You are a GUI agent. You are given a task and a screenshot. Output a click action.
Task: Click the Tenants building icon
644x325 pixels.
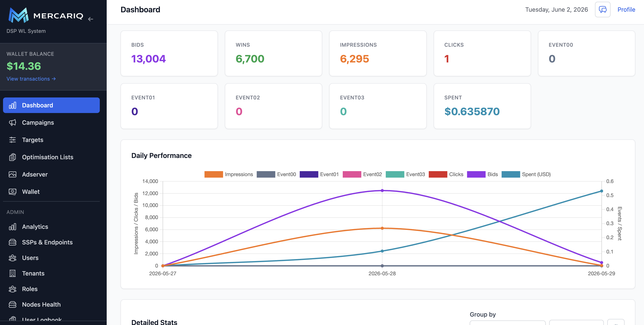click(13, 273)
